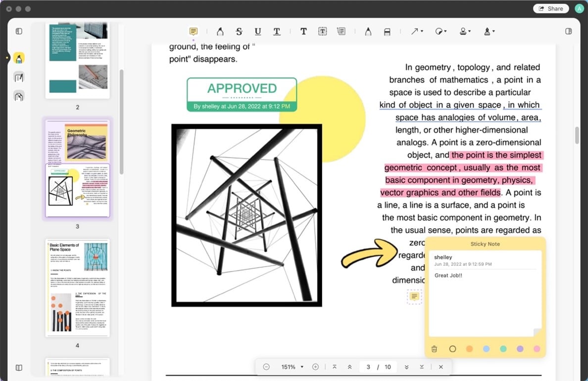Expand the zoom level 151% dropdown
Image resolution: width=588 pixels, height=381 pixels.
pos(302,367)
